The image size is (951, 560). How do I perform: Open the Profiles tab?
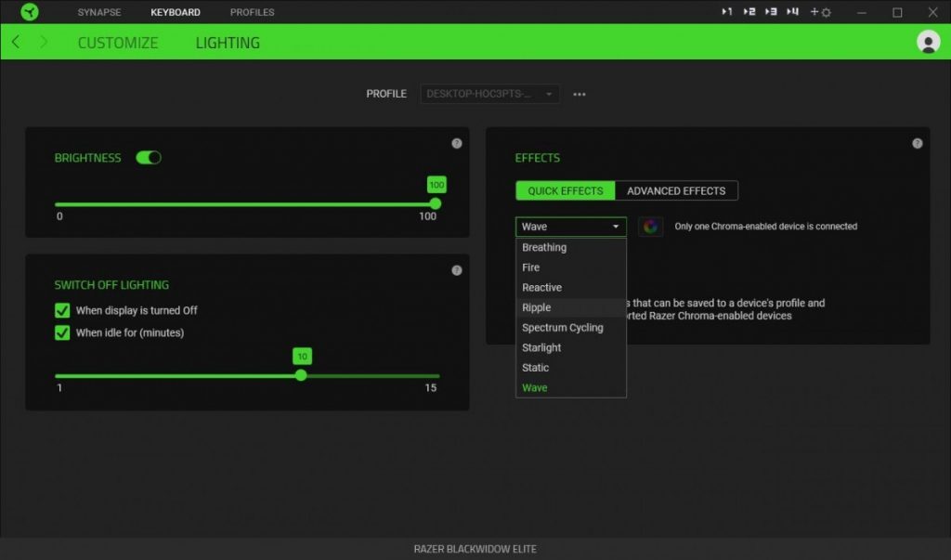[252, 12]
